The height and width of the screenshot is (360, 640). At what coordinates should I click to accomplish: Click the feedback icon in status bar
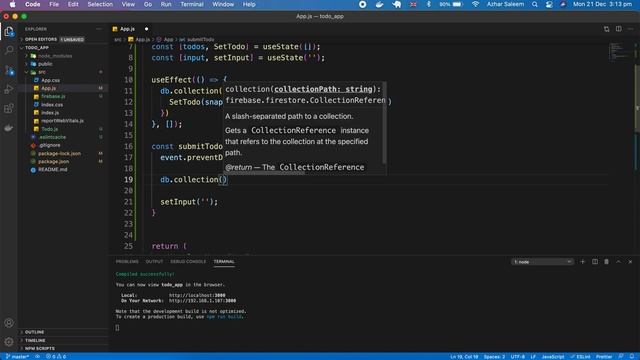[621, 357]
